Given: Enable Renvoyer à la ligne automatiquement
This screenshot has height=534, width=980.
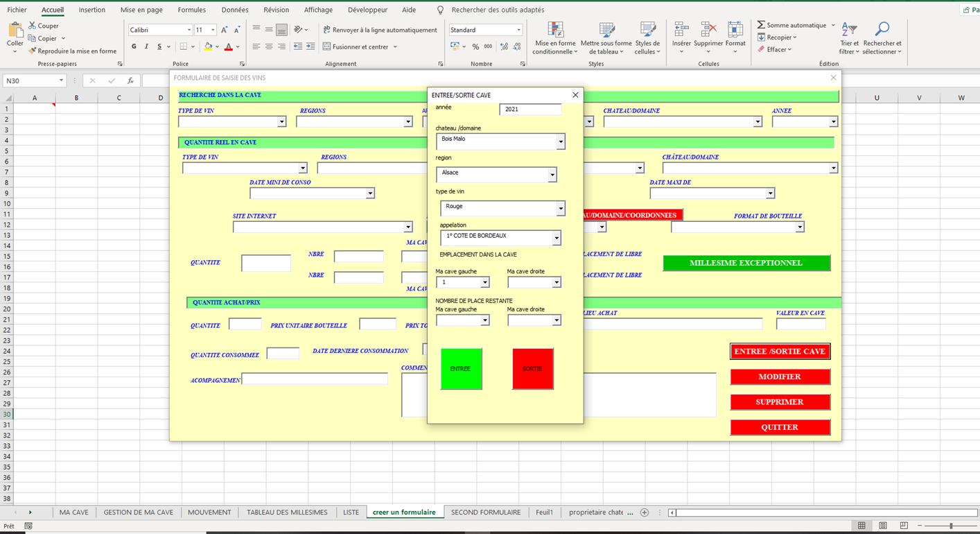Looking at the screenshot, I should click(x=380, y=30).
